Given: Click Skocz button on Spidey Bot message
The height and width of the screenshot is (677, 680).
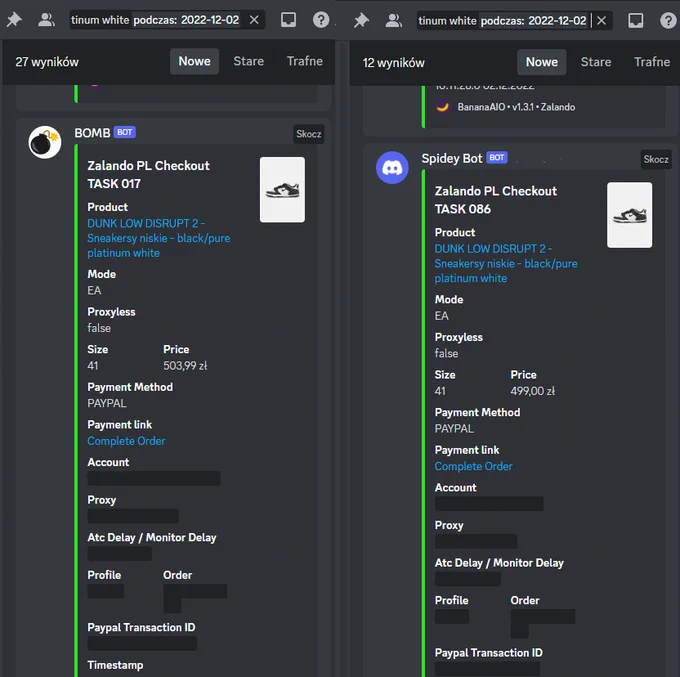Looking at the screenshot, I should (x=656, y=159).
